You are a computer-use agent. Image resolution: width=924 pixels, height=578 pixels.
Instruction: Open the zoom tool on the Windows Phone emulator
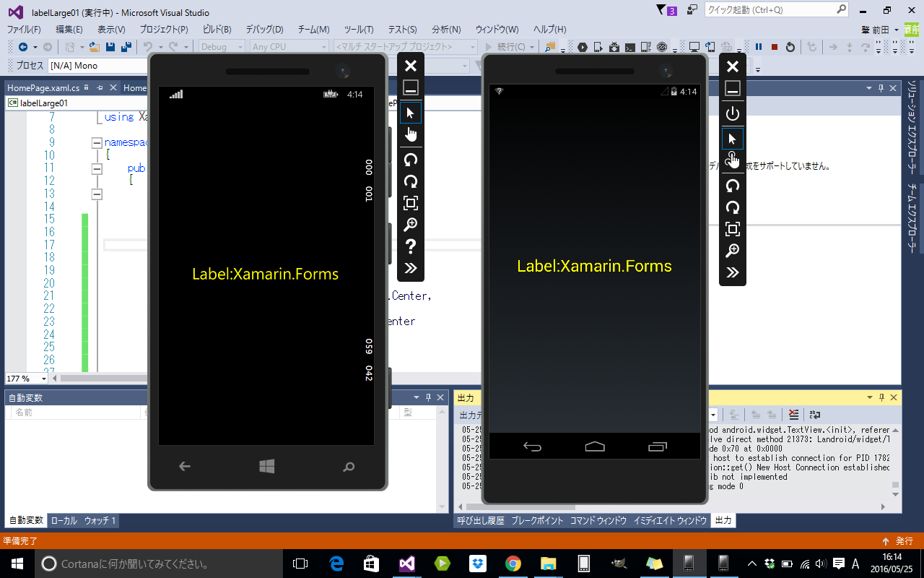[x=411, y=225]
